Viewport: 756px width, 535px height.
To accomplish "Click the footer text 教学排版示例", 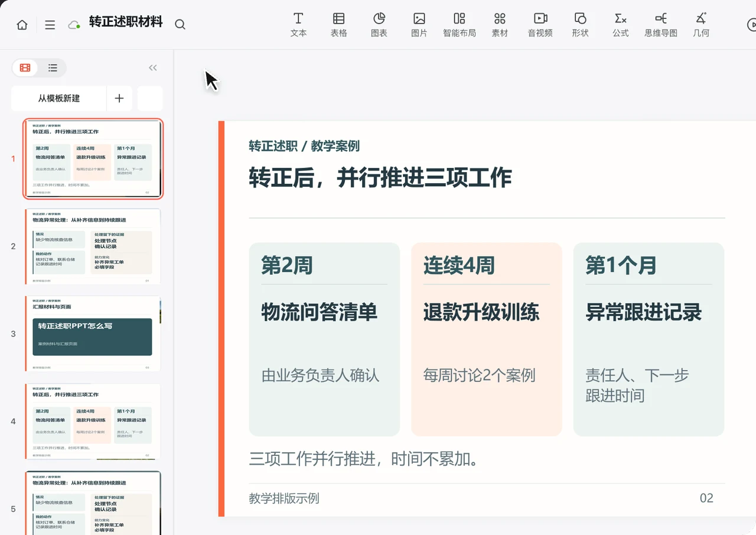I will pyautogui.click(x=284, y=498).
